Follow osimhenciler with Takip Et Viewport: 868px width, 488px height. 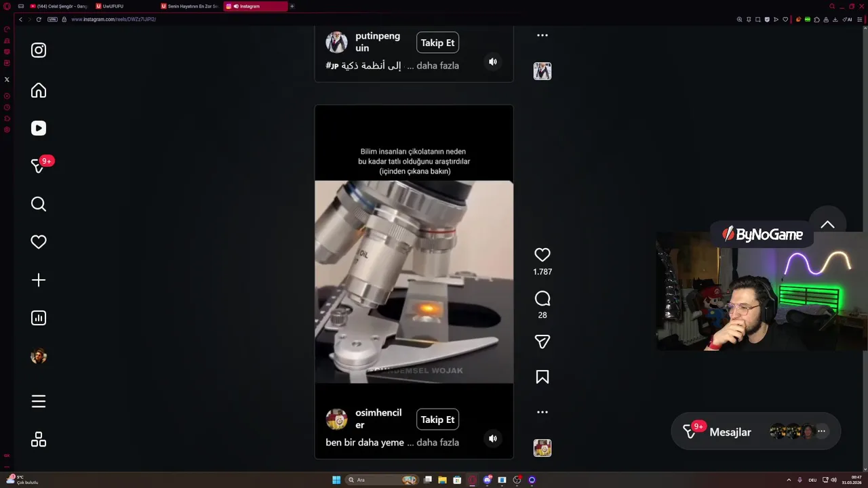click(437, 420)
